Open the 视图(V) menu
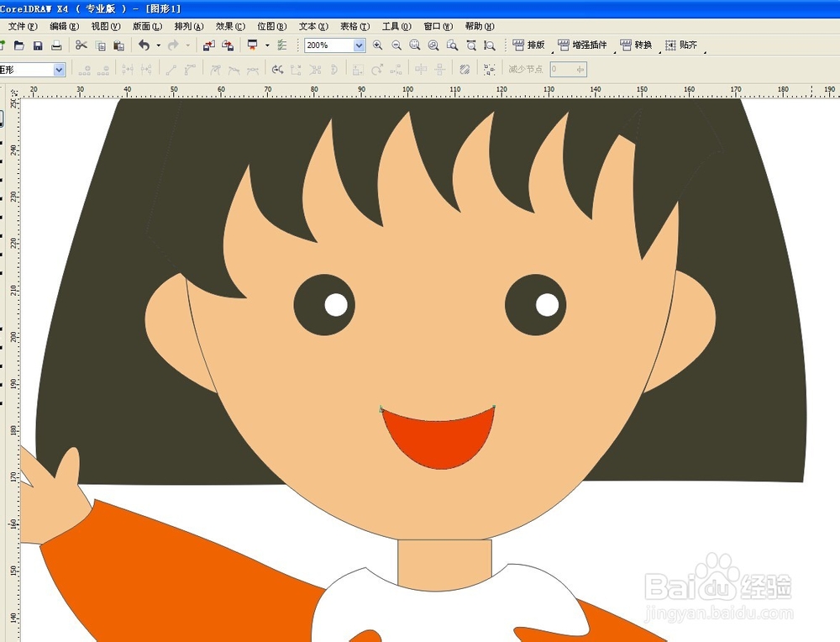 point(106,26)
